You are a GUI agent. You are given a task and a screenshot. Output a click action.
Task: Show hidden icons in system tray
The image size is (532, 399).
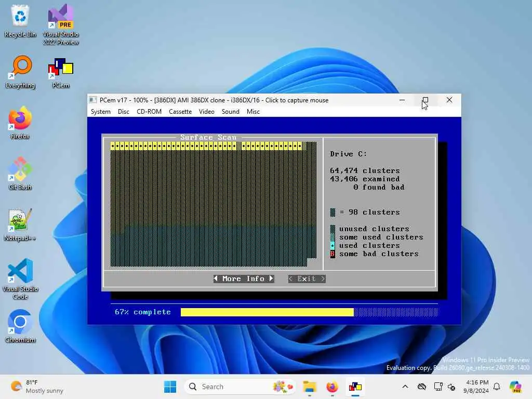point(405,387)
